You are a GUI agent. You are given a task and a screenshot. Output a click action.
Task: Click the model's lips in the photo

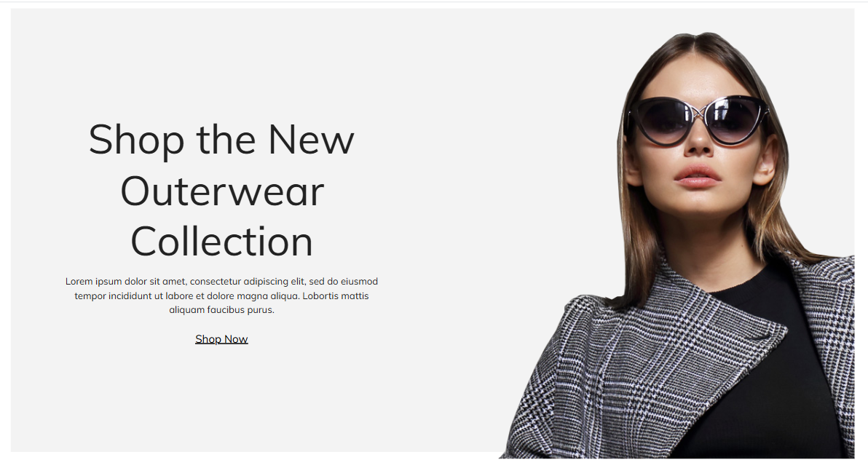(x=697, y=176)
